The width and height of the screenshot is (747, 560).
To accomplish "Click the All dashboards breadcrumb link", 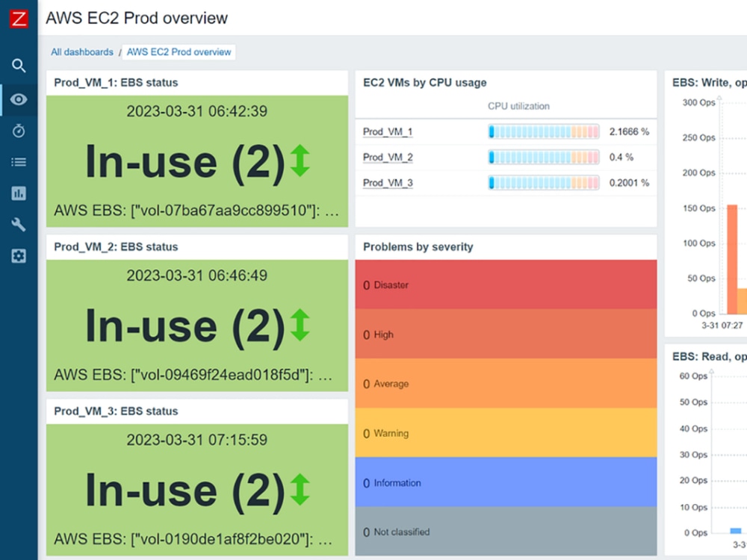I will click(82, 52).
